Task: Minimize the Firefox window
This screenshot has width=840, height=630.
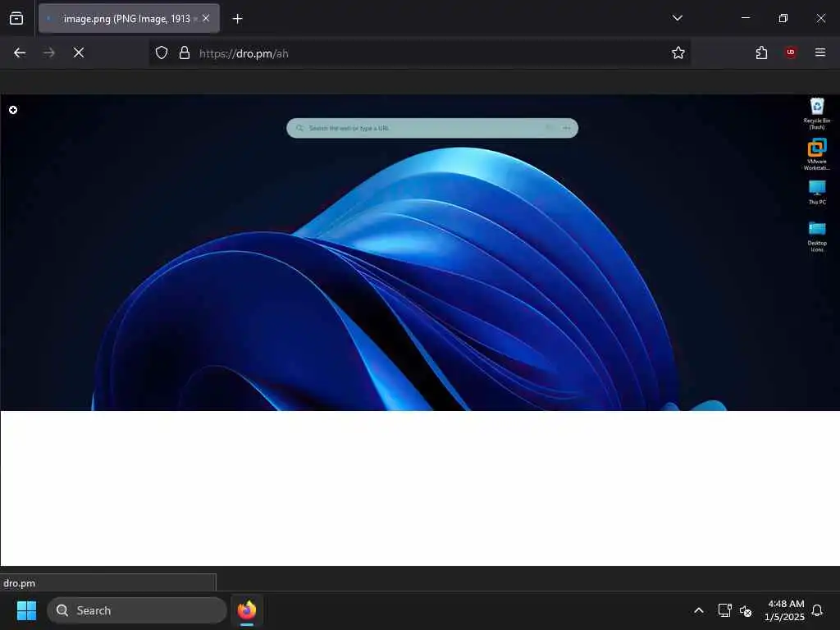Action: (745, 18)
